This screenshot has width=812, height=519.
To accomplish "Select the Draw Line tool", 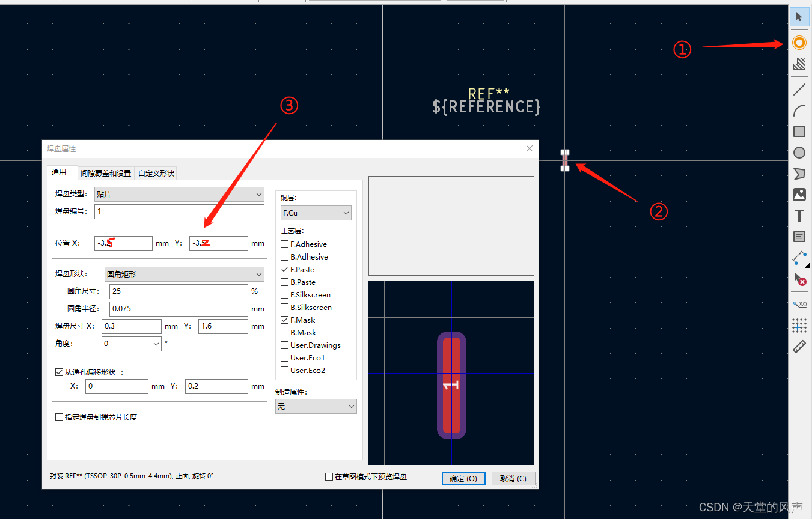I will (799, 90).
